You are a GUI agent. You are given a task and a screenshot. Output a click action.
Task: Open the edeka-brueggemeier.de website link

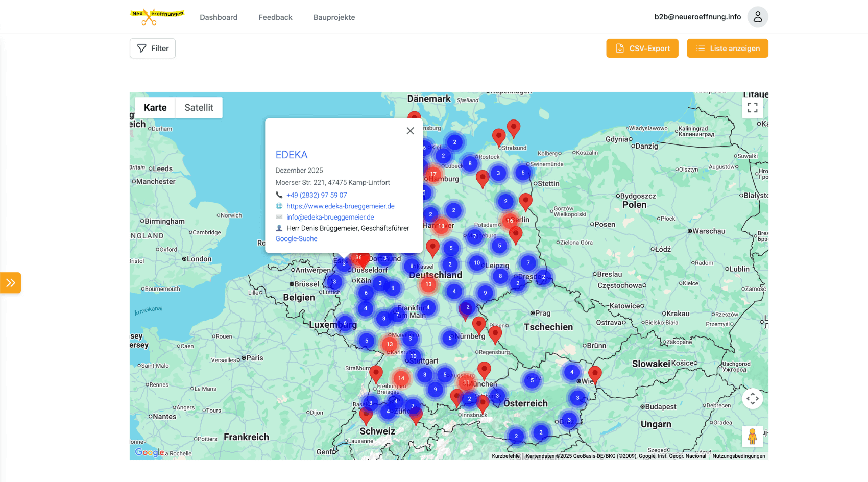(x=341, y=206)
